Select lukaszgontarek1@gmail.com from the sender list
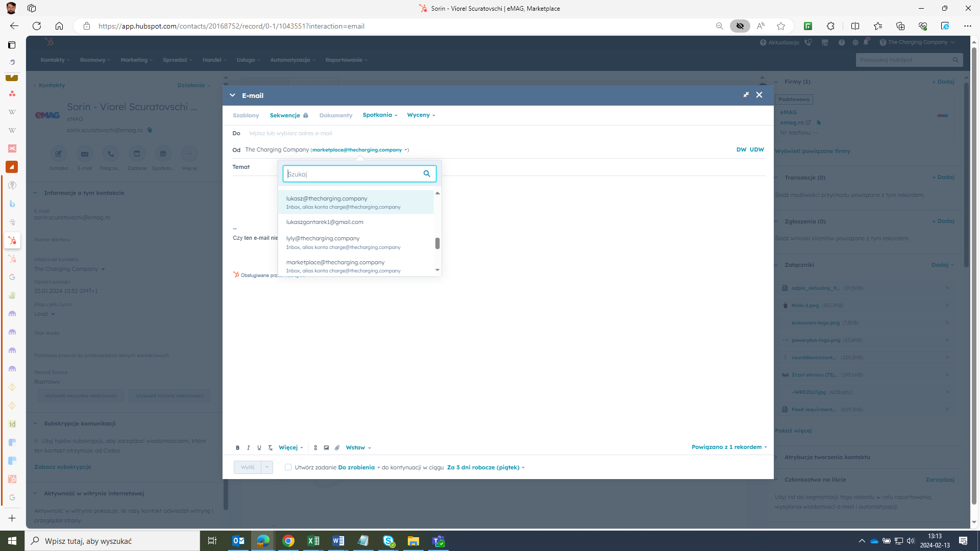This screenshot has width=980, height=551. tap(325, 222)
